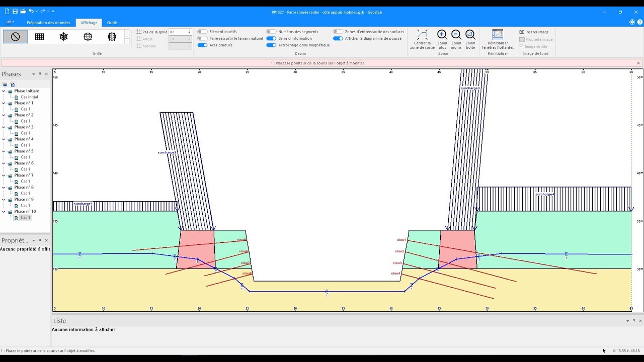Click the pin icon of Propriétés panel
The width and height of the screenshot is (644, 362).
coord(40,240)
